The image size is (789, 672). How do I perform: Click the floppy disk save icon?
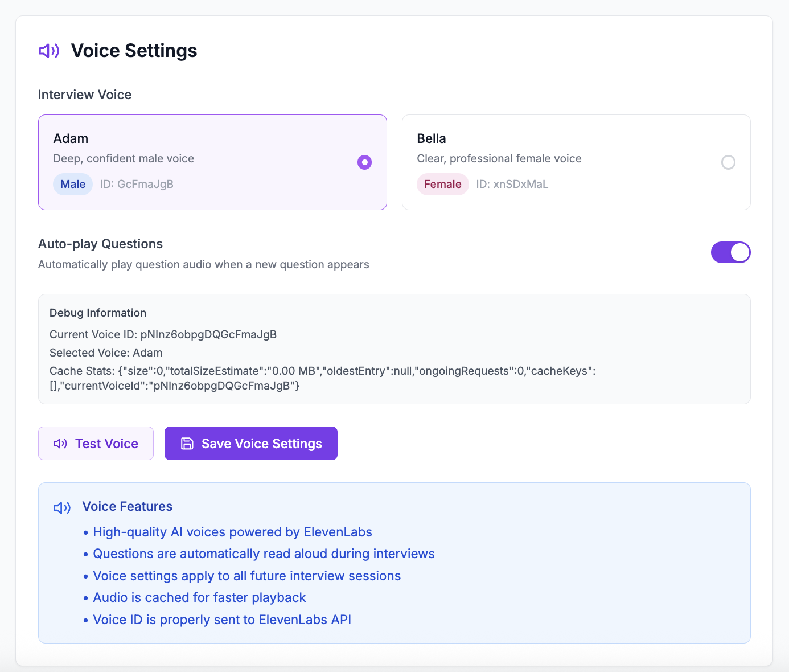point(187,444)
